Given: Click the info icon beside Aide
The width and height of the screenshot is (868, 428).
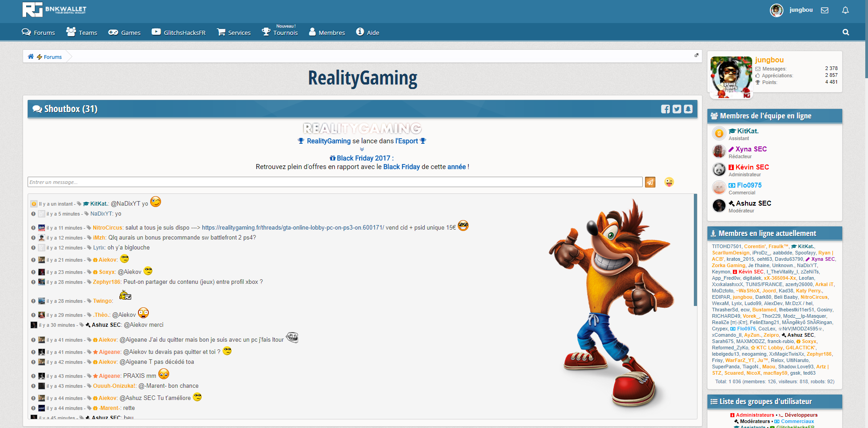Looking at the screenshot, I should point(360,32).
